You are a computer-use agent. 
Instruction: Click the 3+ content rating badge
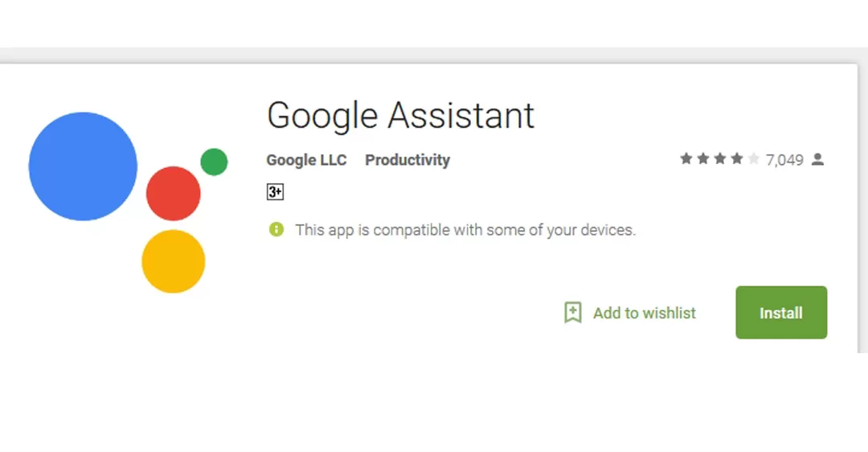click(275, 192)
